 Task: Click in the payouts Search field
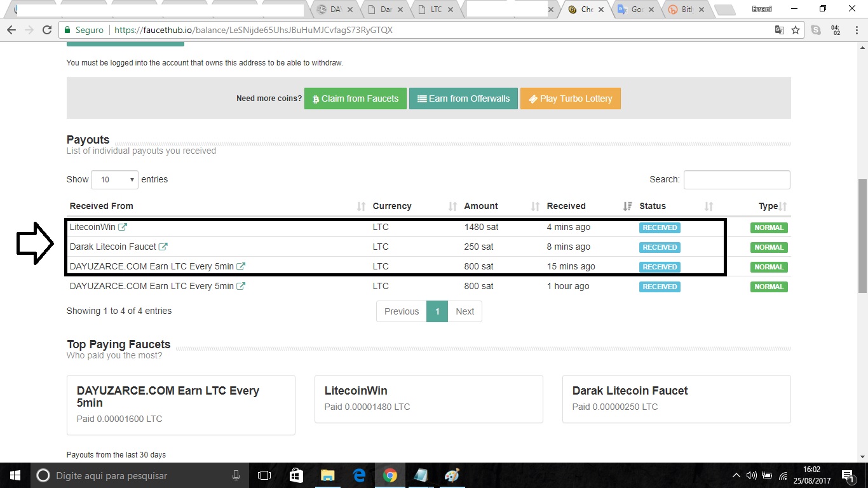[736, 180]
